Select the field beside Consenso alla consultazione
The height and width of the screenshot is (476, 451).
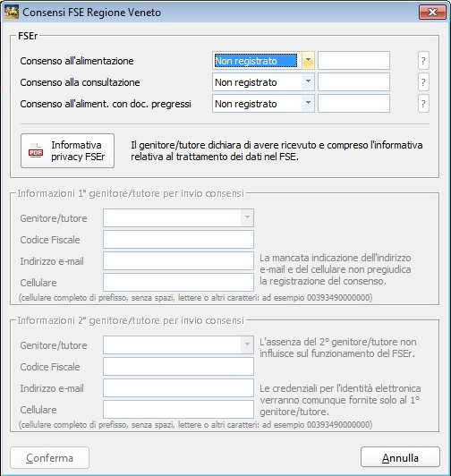point(353,82)
